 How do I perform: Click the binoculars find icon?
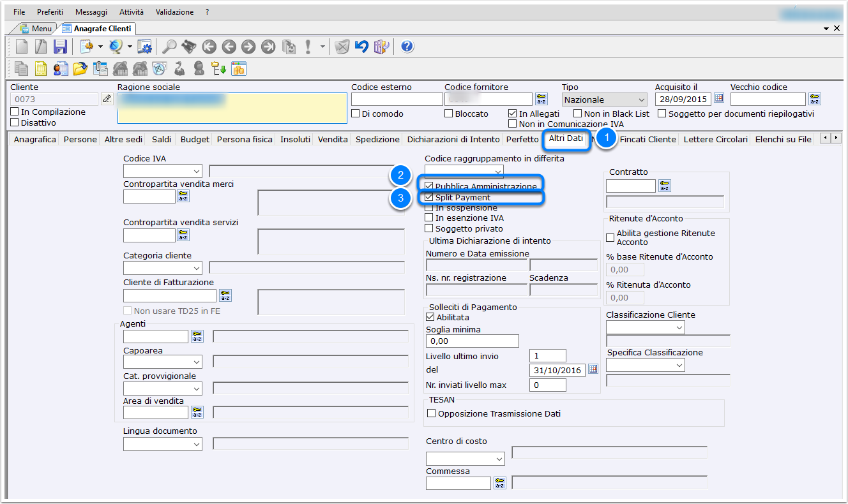pyautogui.click(x=188, y=46)
